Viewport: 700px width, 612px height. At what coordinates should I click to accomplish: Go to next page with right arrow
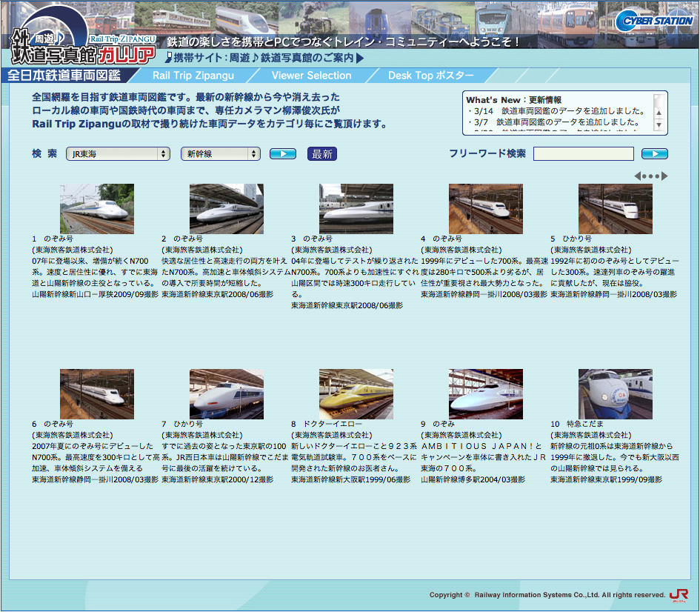click(x=664, y=176)
